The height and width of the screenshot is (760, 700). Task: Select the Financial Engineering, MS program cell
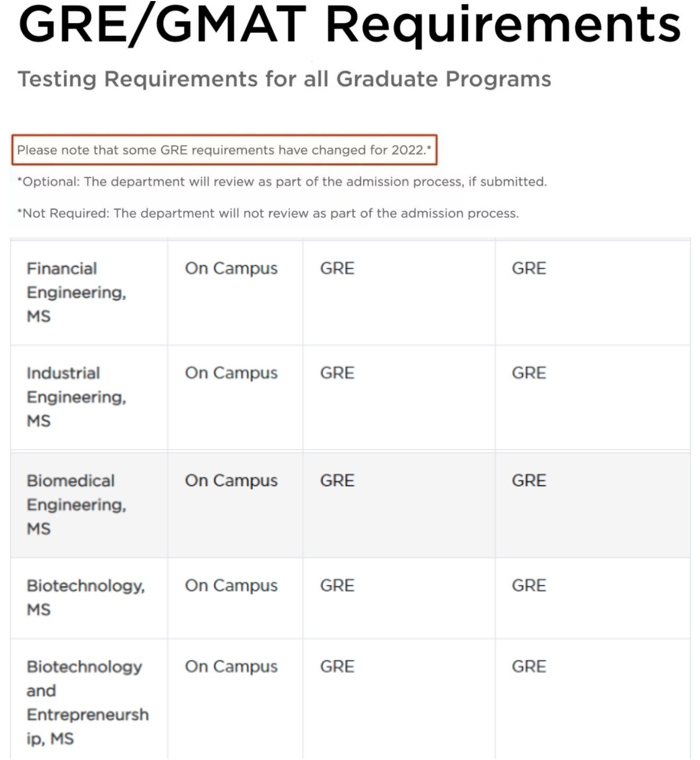point(89,292)
